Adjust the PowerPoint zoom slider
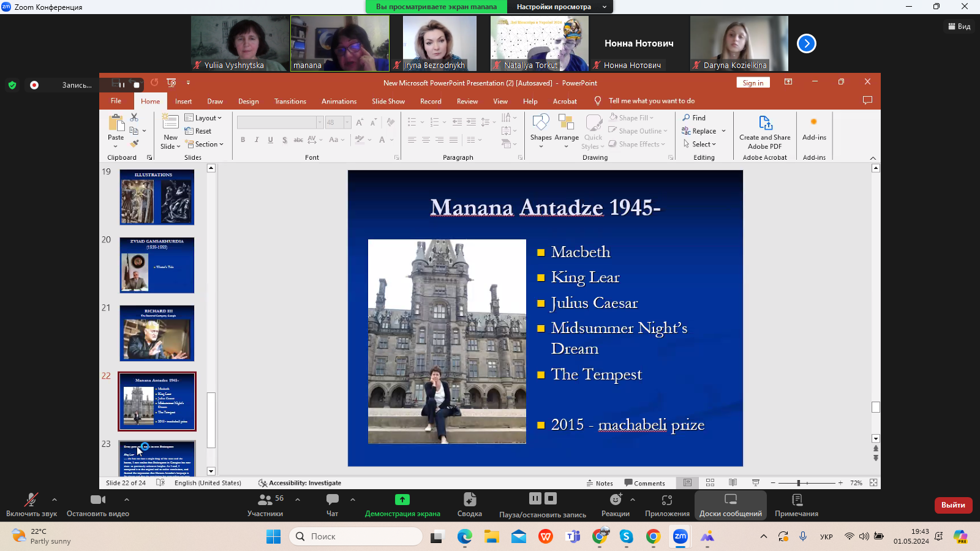980x551 pixels. 799,483
